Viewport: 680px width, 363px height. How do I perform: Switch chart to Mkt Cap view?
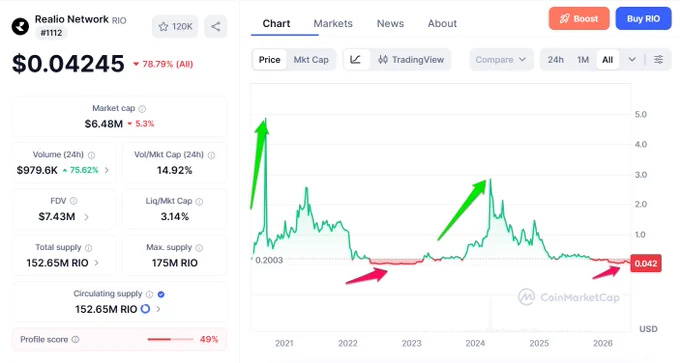tap(311, 60)
